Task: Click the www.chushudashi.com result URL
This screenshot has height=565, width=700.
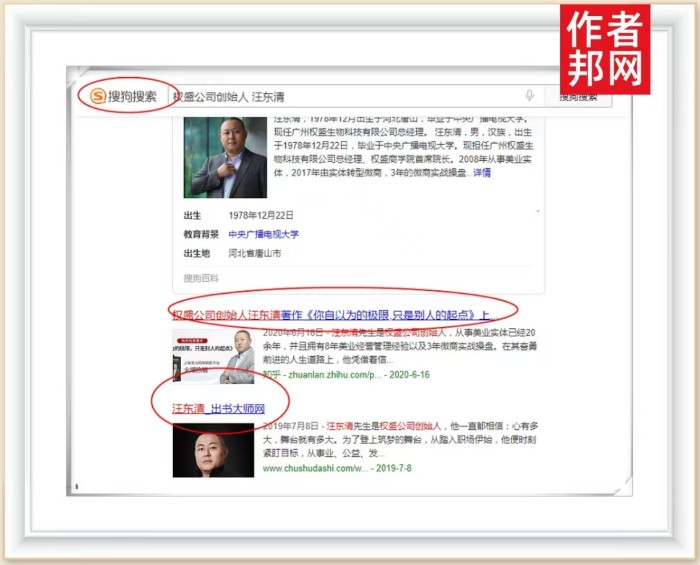Action: (x=308, y=468)
